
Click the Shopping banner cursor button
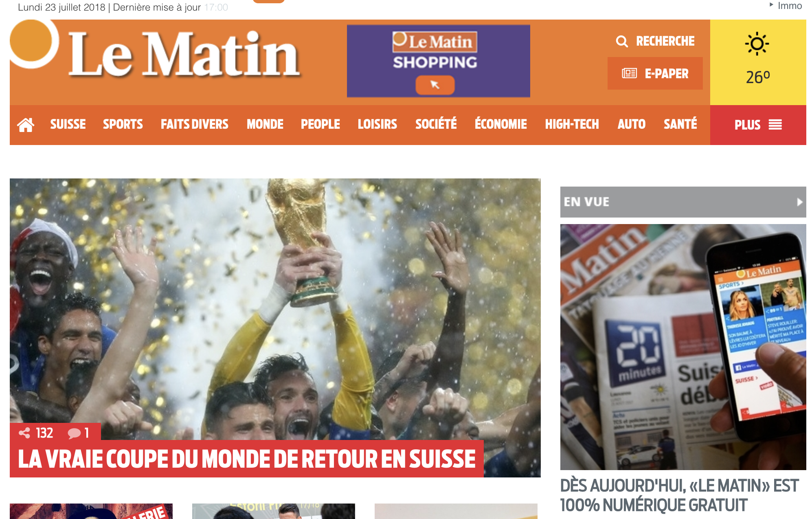click(x=435, y=85)
